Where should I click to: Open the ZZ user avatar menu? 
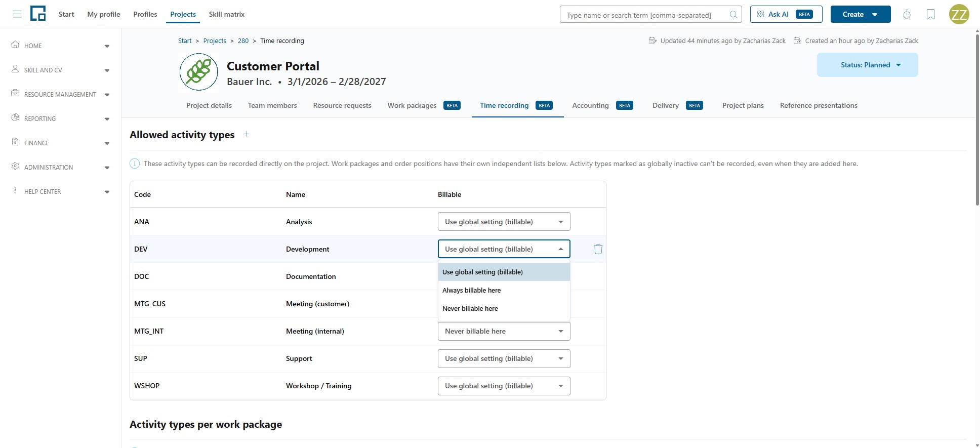point(959,14)
